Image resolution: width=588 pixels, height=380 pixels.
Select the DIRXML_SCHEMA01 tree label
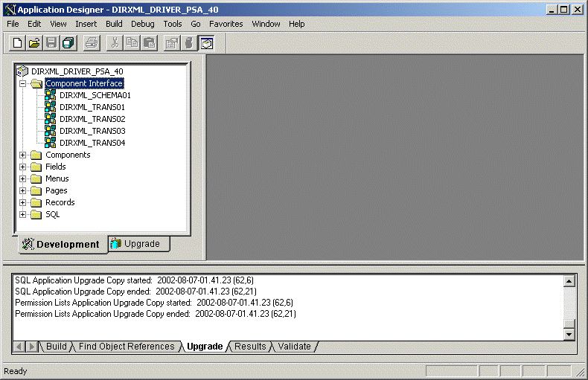tap(95, 95)
